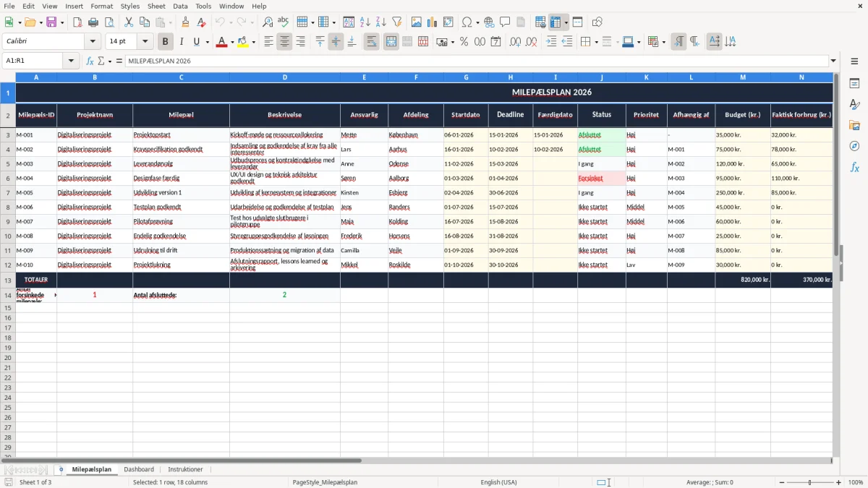Switch to the Instruktioner sheet tab
Viewport: 868px width, 488px height.
point(185,469)
